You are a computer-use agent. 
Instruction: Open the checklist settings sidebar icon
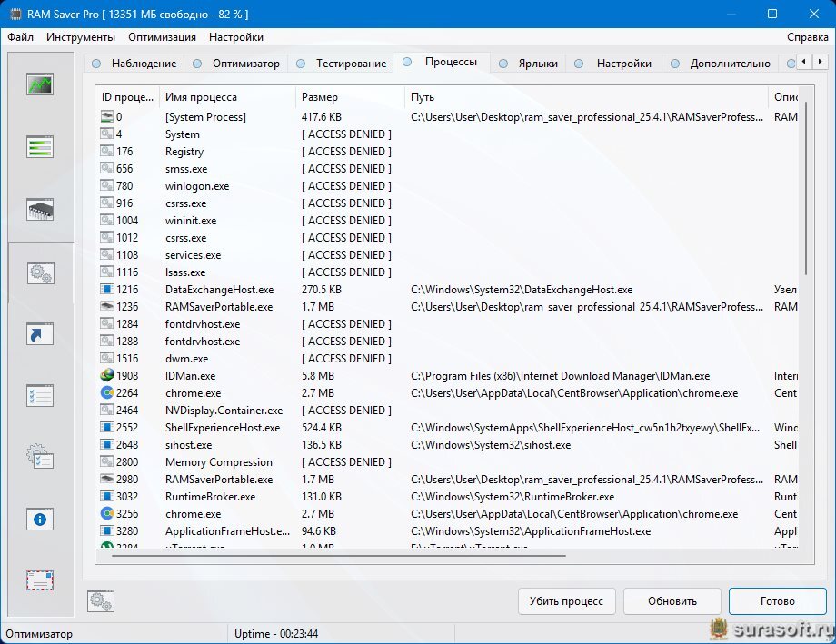(40, 396)
